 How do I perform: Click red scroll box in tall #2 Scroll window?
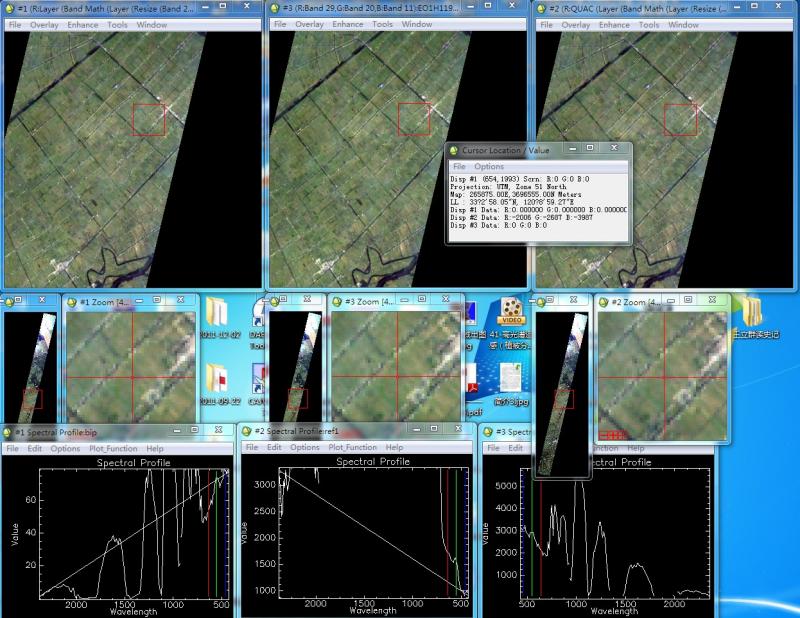click(x=564, y=400)
